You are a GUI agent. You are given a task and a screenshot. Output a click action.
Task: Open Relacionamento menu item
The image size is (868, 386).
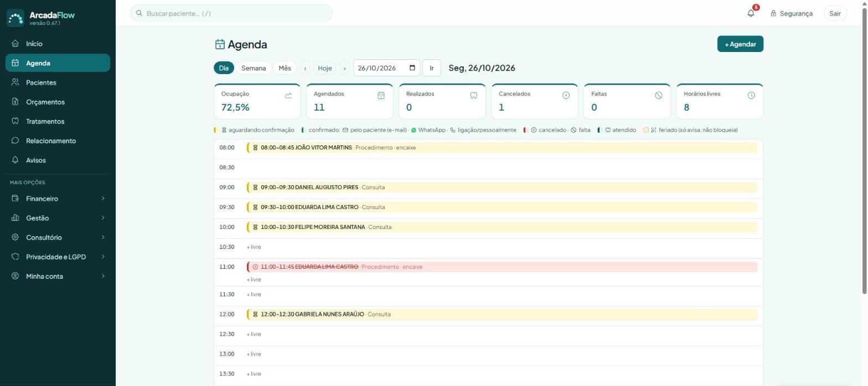(x=58, y=140)
